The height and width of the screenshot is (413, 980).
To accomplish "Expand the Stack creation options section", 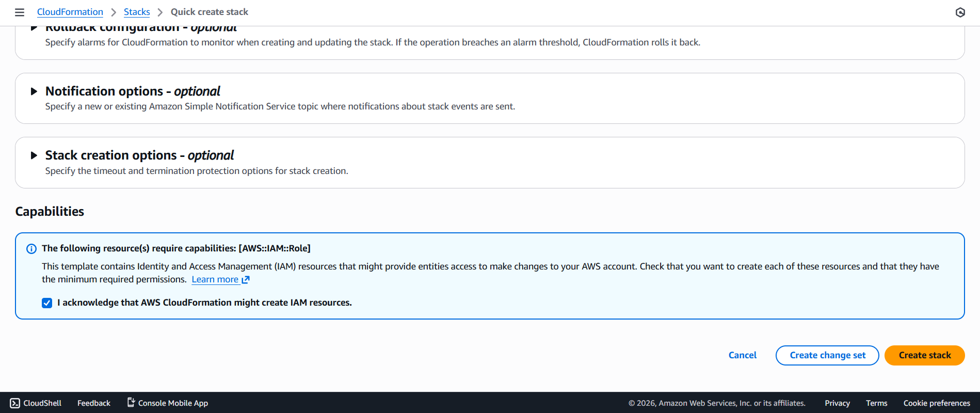I will [x=34, y=155].
